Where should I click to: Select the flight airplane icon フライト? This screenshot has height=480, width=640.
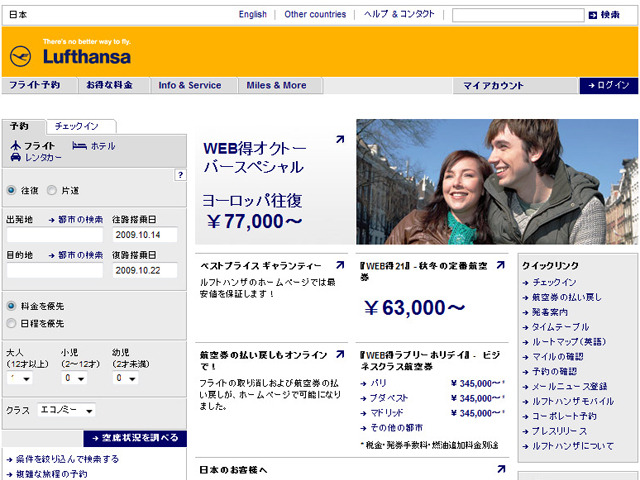click(16, 145)
